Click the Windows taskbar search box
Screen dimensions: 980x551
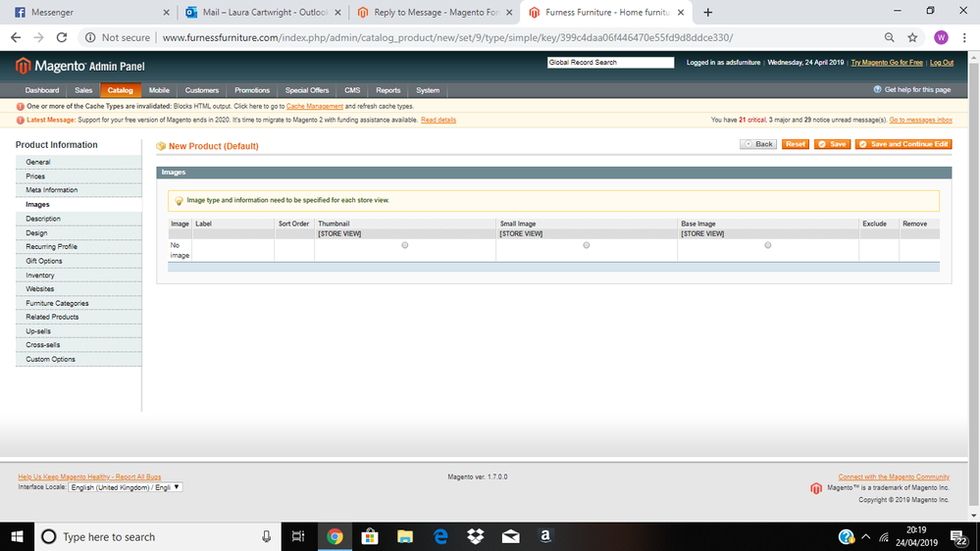coord(158,536)
